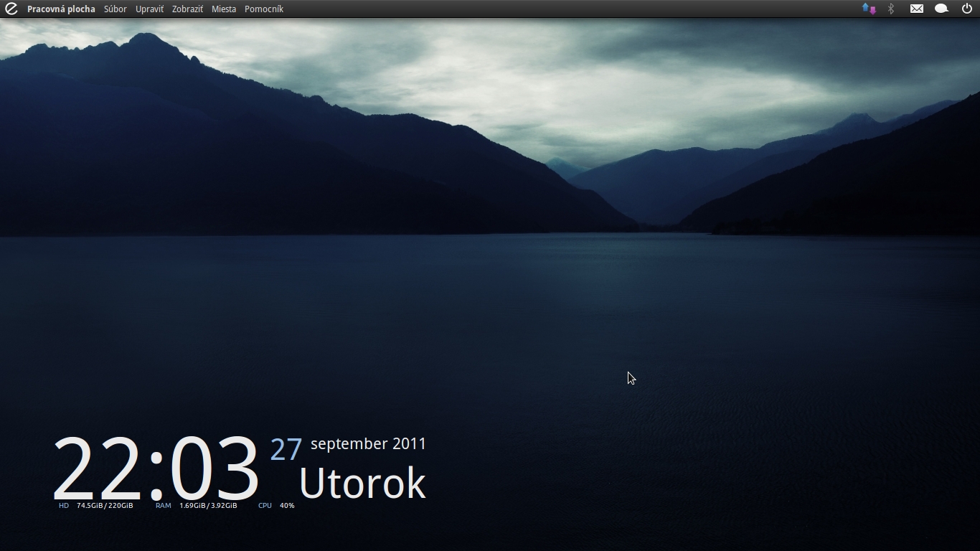
Task: Open the chat status bubble indicator
Action: 941,9
